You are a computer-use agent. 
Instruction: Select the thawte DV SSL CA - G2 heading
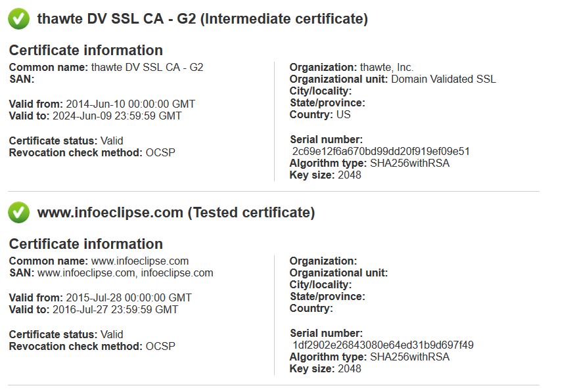point(202,18)
